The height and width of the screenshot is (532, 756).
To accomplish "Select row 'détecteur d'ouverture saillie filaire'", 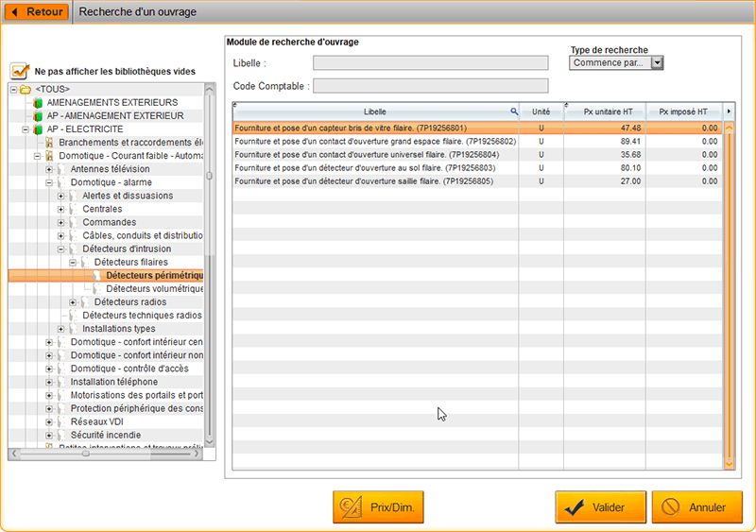I will (x=477, y=180).
